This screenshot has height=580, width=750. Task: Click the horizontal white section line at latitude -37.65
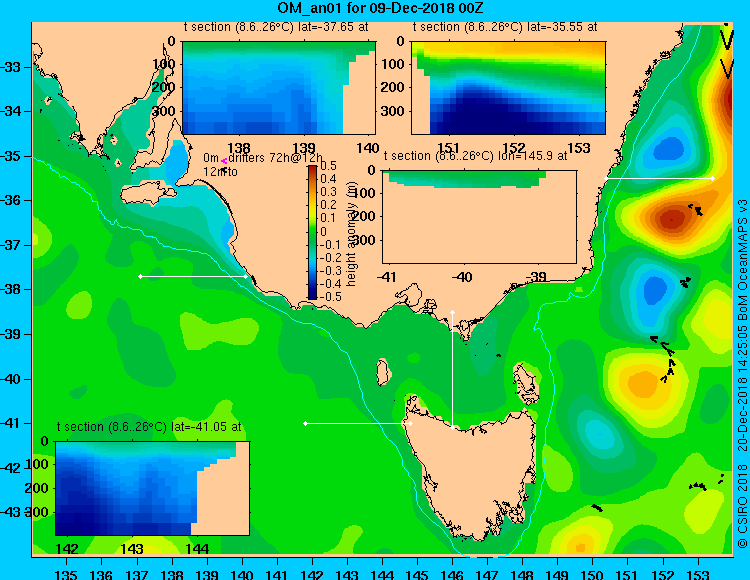tap(193, 276)
